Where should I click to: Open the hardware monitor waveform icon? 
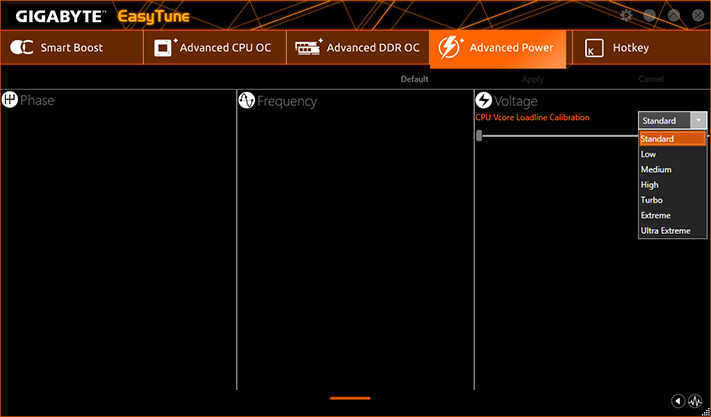click(695, 401)
